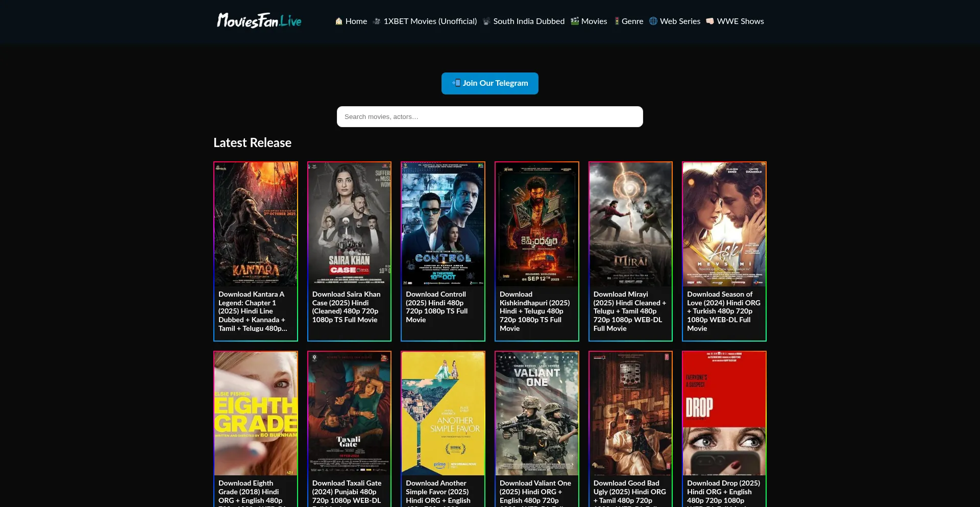
Task: Click the clapperboard icon beside Movies
Action: [575, 21]
